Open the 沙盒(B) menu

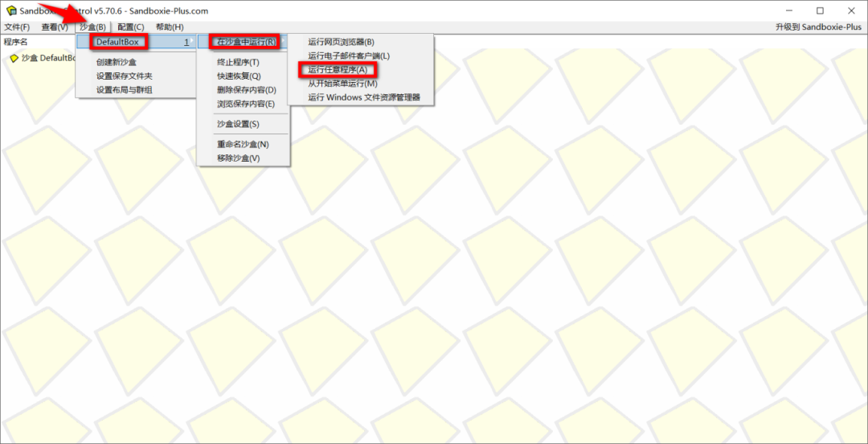tap(92, 27)
